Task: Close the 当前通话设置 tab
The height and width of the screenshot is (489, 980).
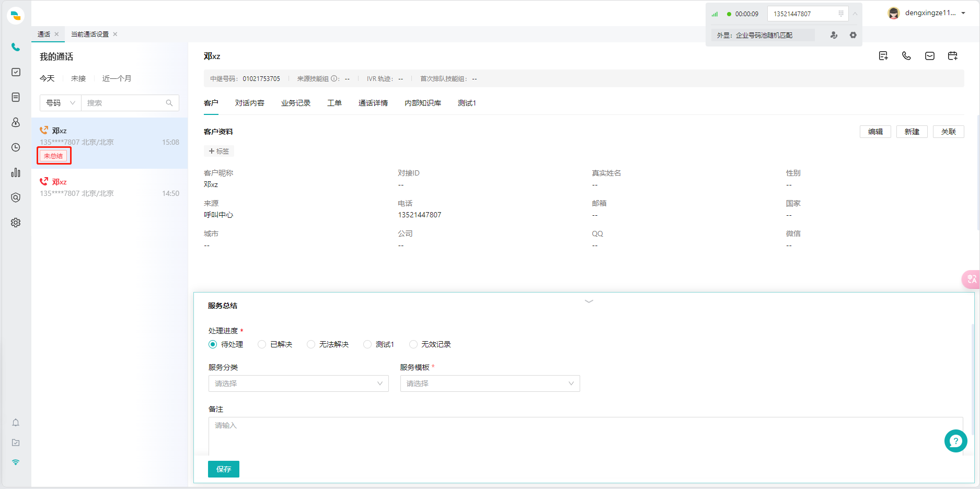Action: pyautogui.click(x=115, y=34)
